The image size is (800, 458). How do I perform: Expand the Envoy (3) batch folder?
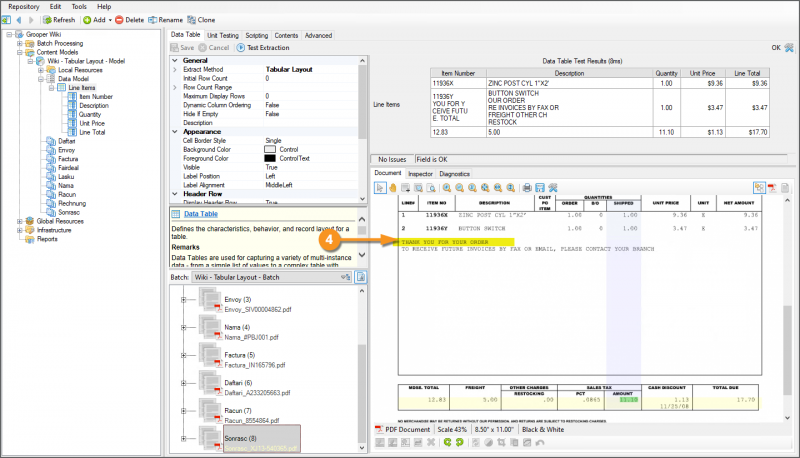pos(183,300)
